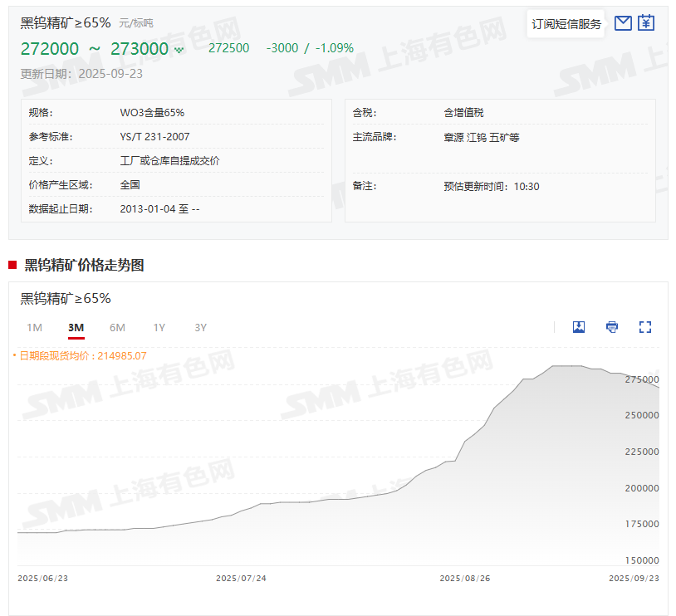Select the 3M time range tab
Viewport: 676px width, 616px height.
76,328
